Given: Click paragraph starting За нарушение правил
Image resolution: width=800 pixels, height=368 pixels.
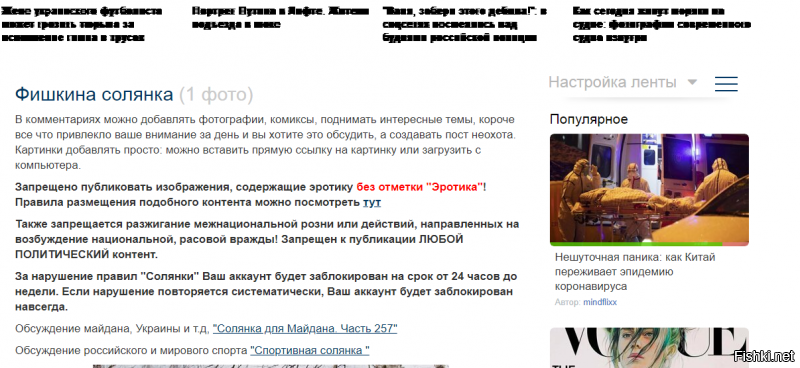Looking at the screenshot, I should [x=266, y=292].
